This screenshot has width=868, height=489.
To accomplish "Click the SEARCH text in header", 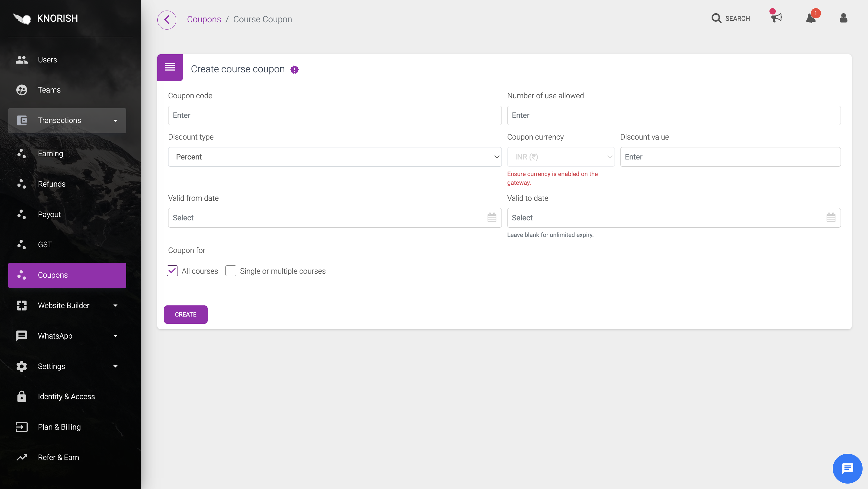I will [737, 18].
